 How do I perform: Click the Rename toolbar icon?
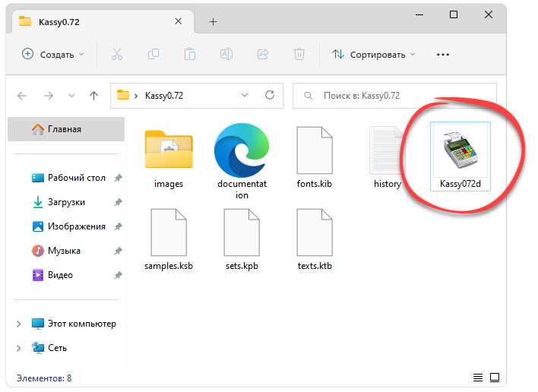(x=226, y=54)
